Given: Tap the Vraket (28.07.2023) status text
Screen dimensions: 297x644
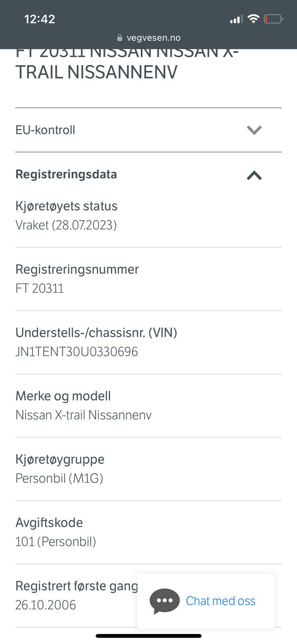Looking at the screenshot, I should [x=66, y=225].
